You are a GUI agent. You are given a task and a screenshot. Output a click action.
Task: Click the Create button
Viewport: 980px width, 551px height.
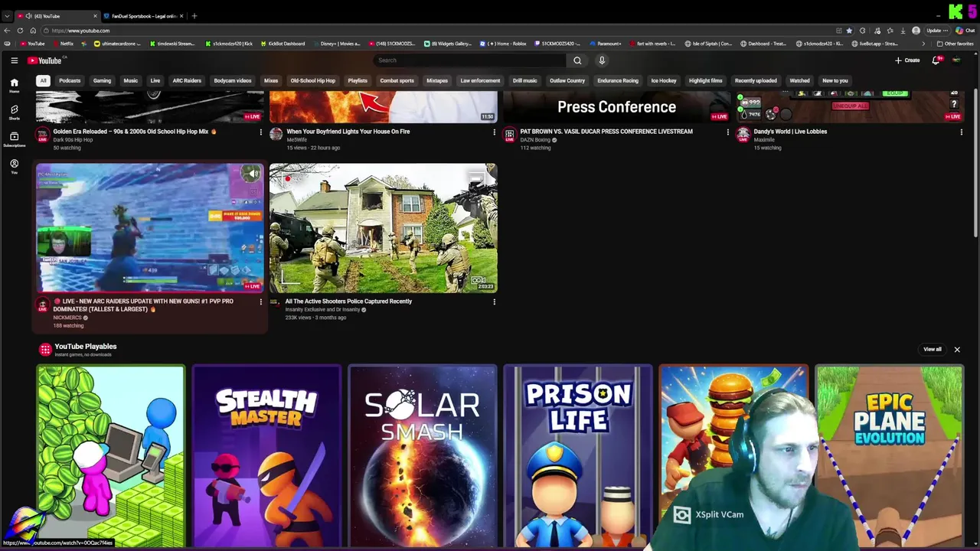tap(907, 60)
